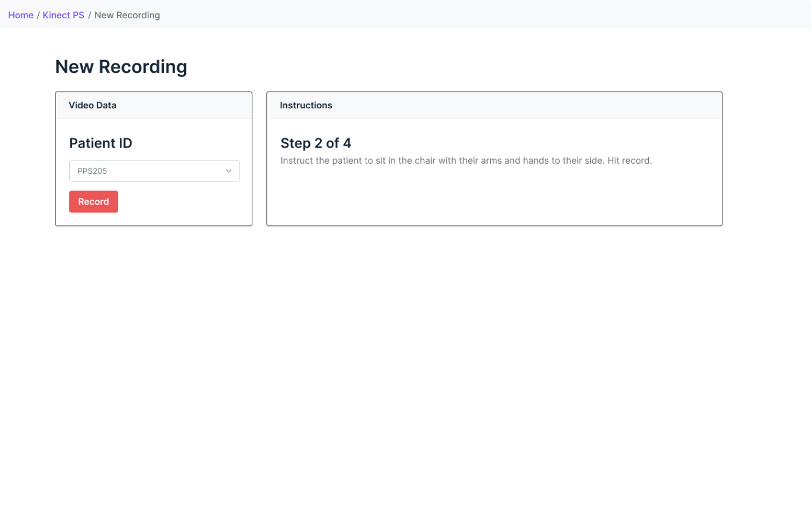This screenshot has width=812, height=527.
Task: Go to the Kinect PS breadcrumb link
Action: click(63, 15)
